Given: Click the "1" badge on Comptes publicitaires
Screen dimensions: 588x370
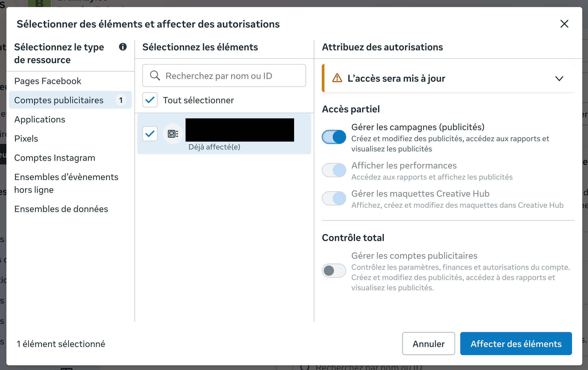Looking at the screenshot, I should coord(121,100).
